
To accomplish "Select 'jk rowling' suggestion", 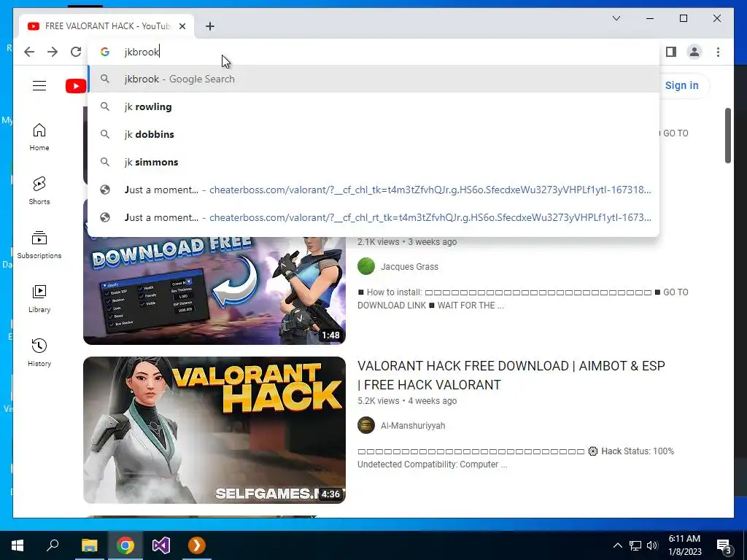I will pos(374,106).
